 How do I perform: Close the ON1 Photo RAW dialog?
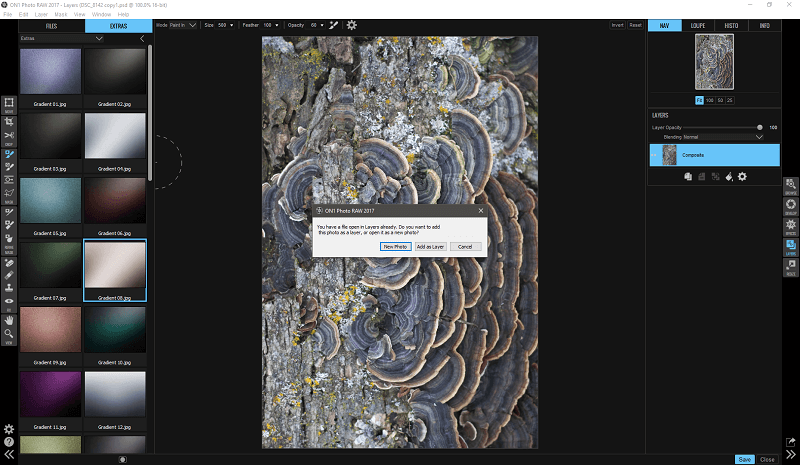481,210
